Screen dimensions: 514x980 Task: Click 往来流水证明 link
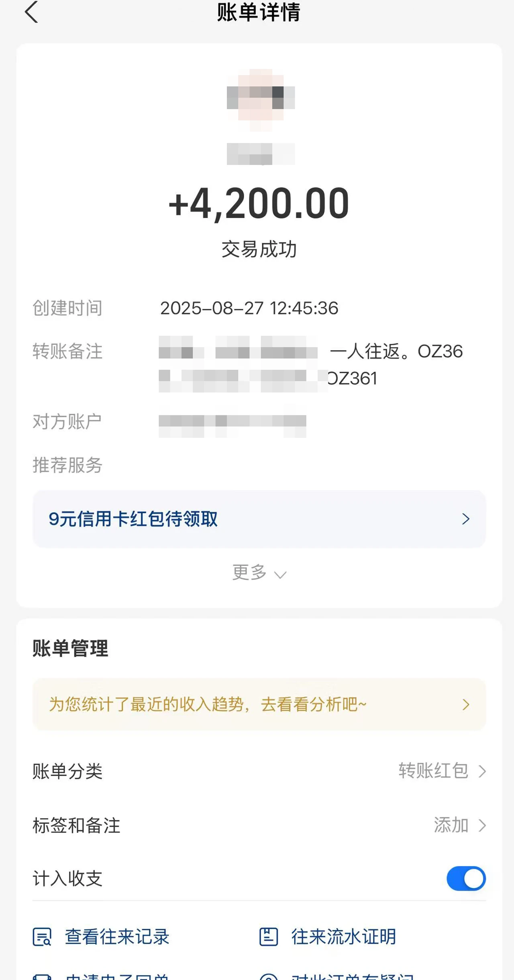pos(344,937)
